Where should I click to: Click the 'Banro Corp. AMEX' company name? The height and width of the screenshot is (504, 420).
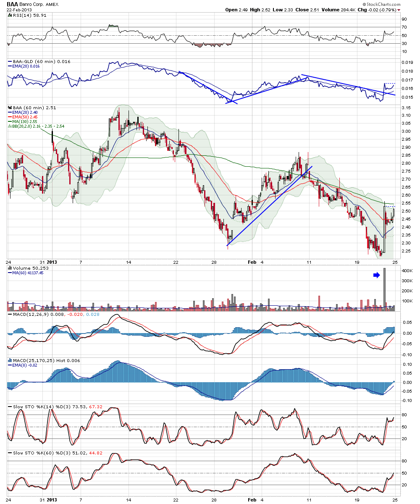point(38,4)
